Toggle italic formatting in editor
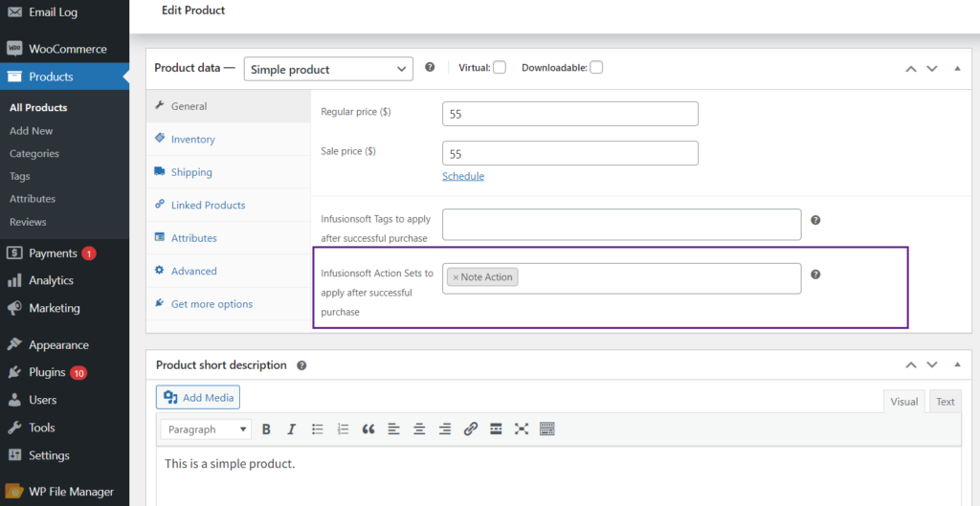980x506 pixels. click(291, 429)
